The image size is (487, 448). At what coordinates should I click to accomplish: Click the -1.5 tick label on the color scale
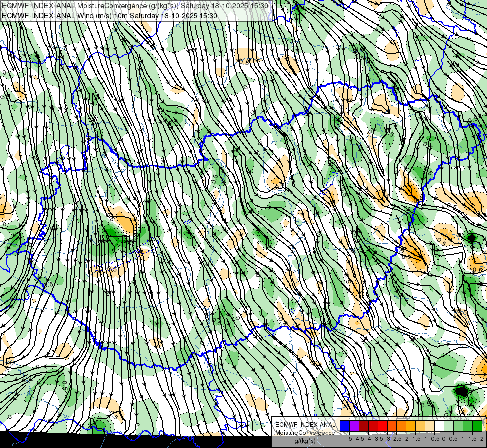(x=415, y=439)
